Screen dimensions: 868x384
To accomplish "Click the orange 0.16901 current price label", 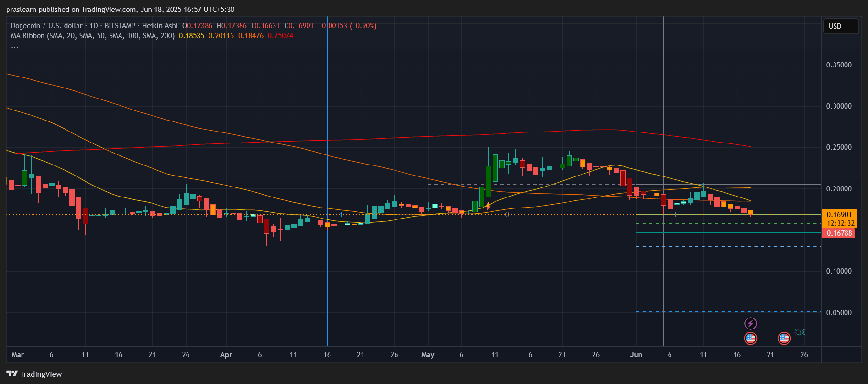I will [x=839, y=215].
